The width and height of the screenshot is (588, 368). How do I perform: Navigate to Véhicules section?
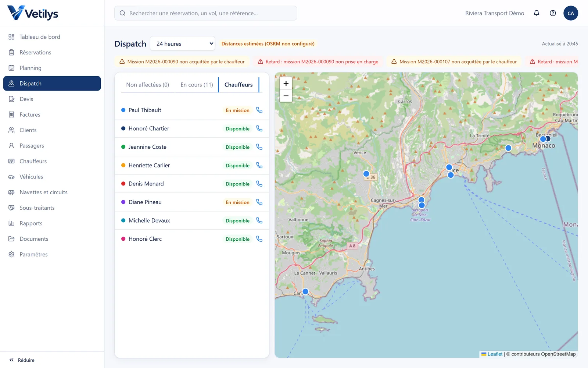(x=52, y=177)
